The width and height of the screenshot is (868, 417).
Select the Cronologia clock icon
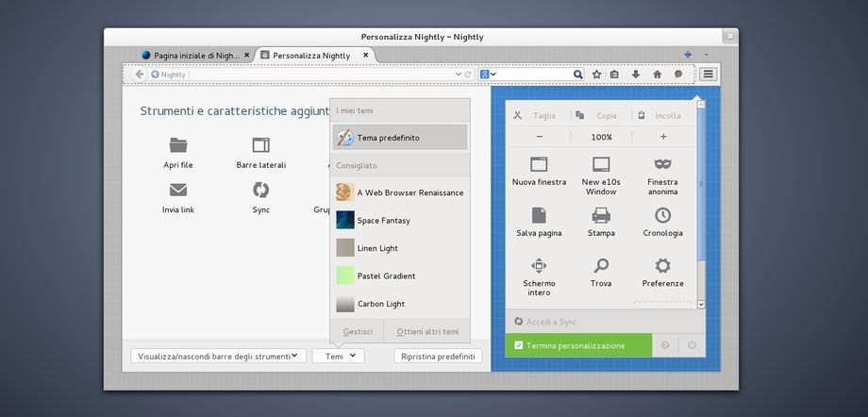click(662, 215)
